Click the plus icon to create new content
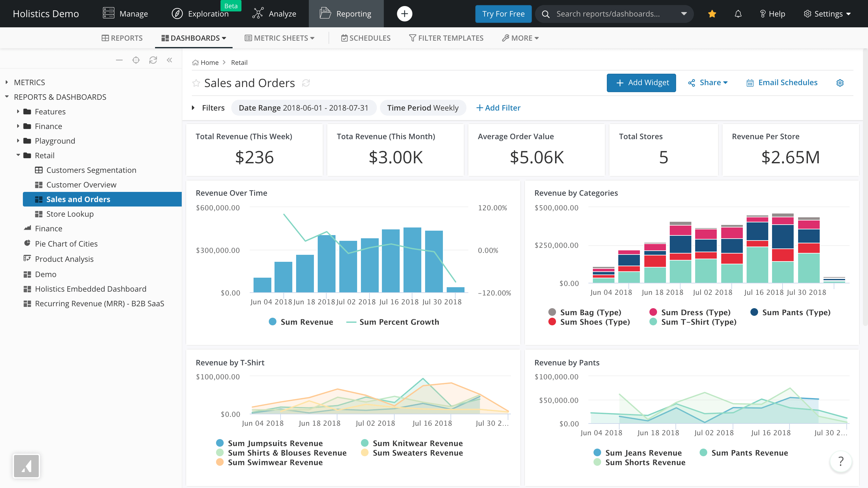 coord(404,14)
